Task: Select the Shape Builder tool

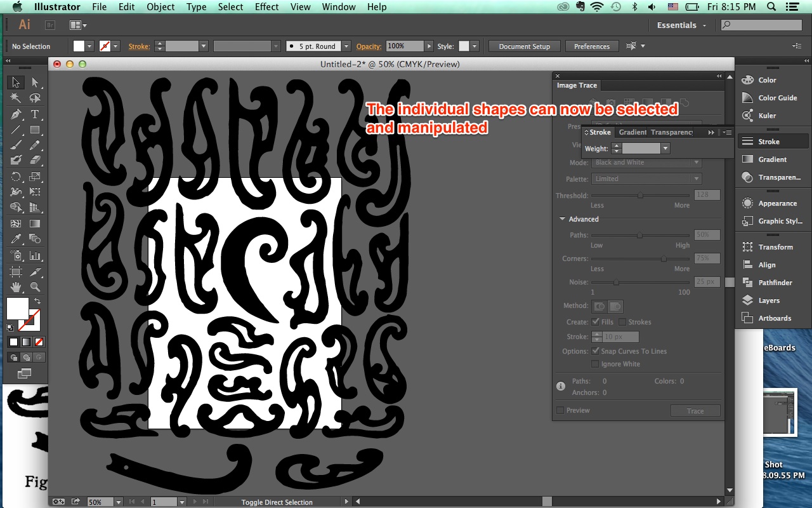Action: pos(16,208)
